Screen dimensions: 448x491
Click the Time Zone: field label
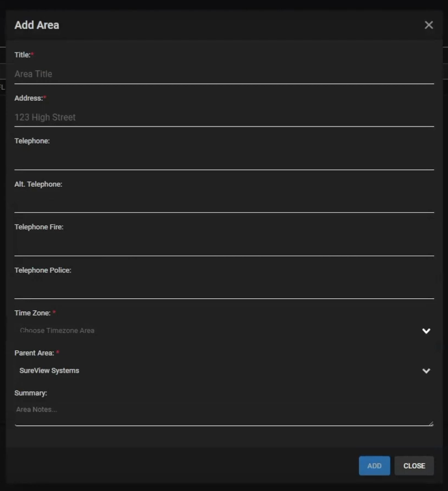pyautogui.click(x=32, y=313)
